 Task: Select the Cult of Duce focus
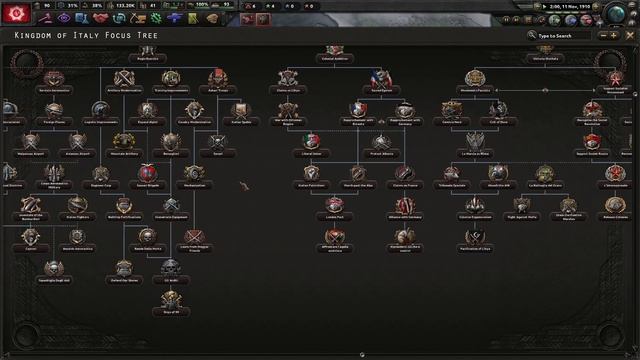(x=498, y=114)
